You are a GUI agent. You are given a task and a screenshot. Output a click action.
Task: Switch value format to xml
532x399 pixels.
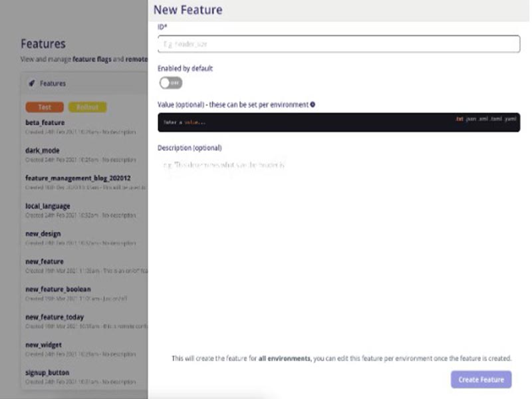click(x=483, y=118)
